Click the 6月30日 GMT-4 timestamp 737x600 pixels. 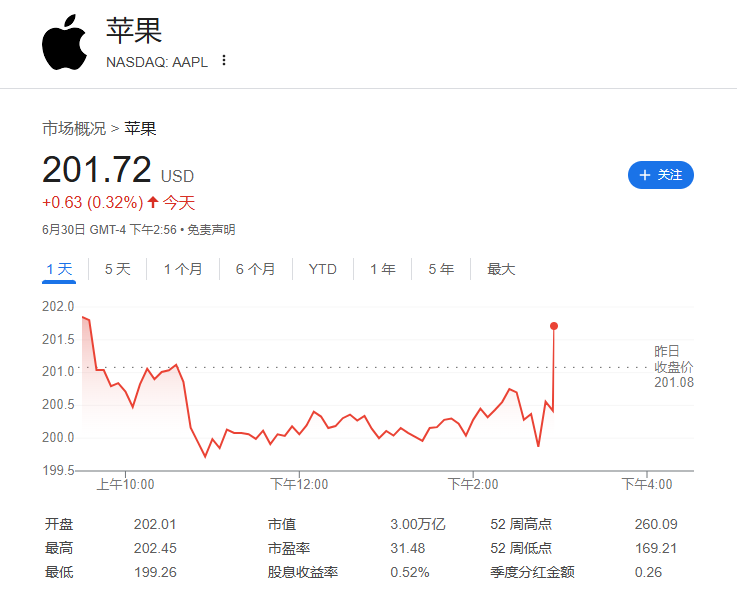pos(109,230)
